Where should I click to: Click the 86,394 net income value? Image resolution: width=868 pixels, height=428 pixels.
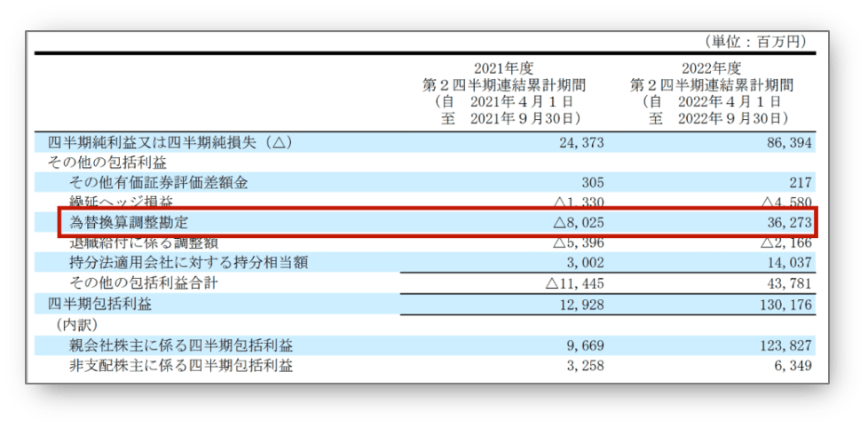click(789, 143)
